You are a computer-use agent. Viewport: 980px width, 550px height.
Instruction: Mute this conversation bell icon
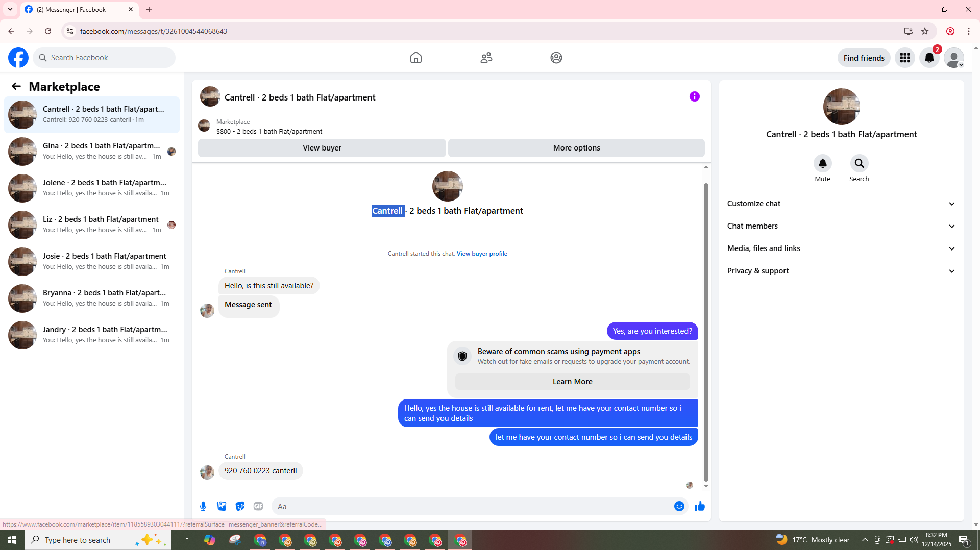click(822, 163)
